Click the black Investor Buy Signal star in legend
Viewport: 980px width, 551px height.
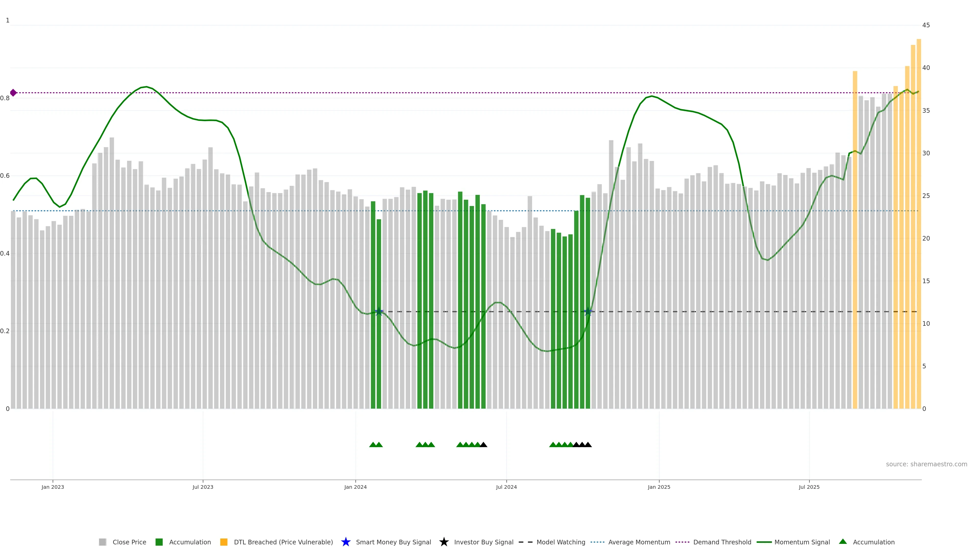point(444,542)
